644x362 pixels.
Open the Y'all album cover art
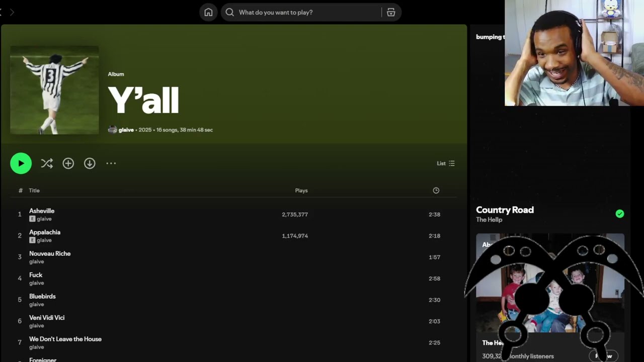coord(54,90)
